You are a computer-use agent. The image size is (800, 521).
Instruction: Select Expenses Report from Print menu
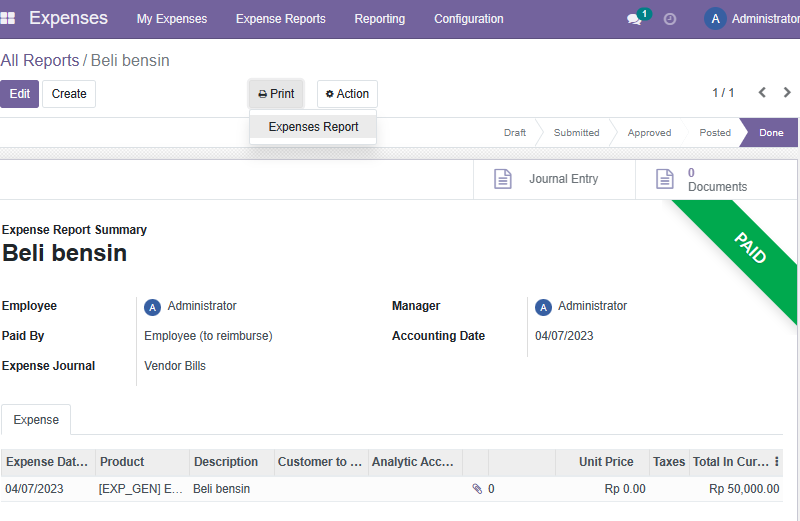313,127
